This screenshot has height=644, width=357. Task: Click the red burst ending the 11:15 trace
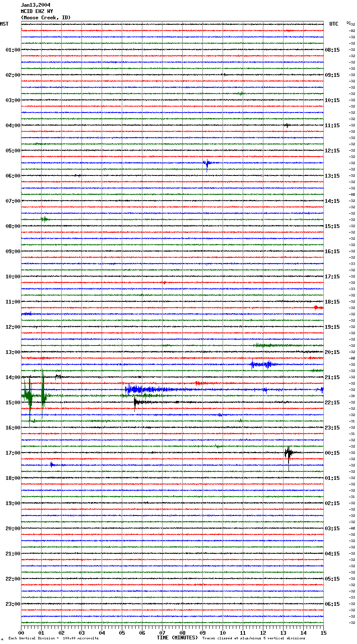tap(319, 308)
